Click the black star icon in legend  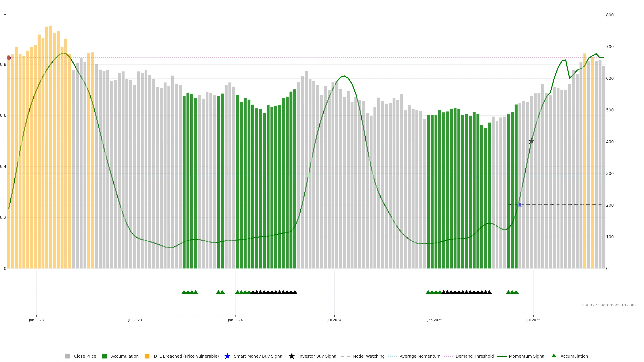pyautogui.click(x=291, y=356)
